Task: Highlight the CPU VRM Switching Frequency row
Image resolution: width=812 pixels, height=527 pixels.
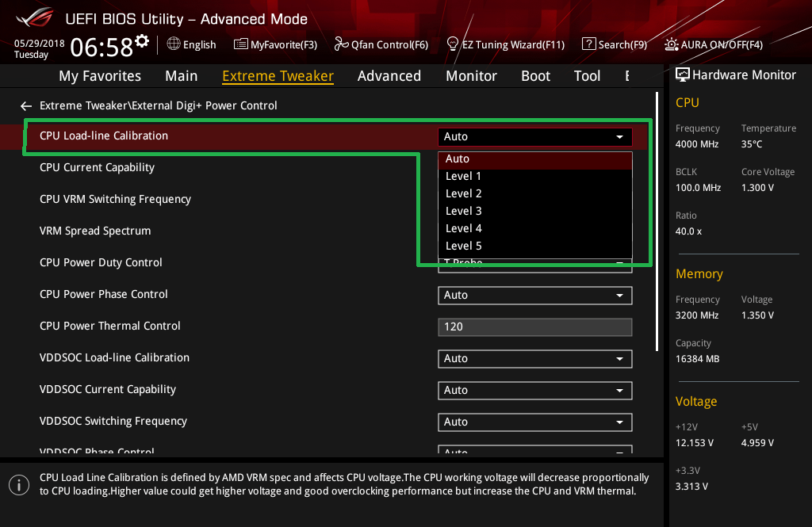Action: pos(116,199)
